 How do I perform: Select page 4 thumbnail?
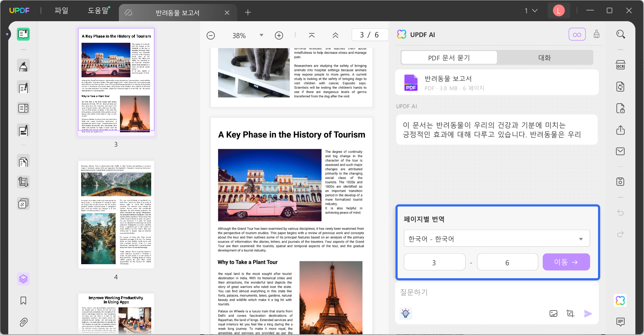[116, 215]
